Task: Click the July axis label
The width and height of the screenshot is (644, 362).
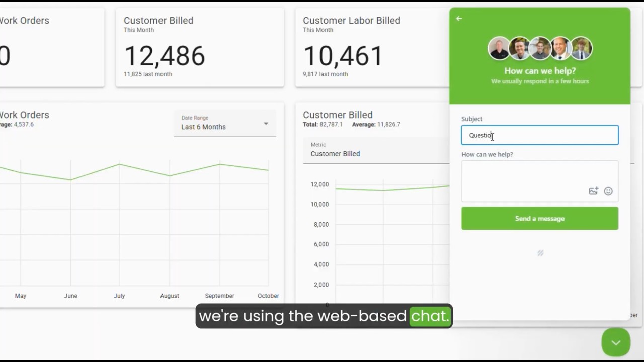Action: point(119,296)
